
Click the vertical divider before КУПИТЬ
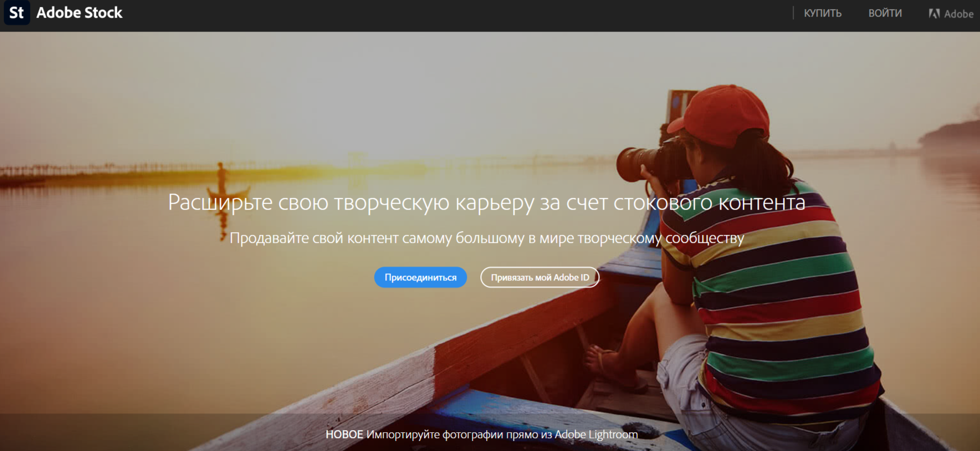pyautogui.click(x=793, y=13)
